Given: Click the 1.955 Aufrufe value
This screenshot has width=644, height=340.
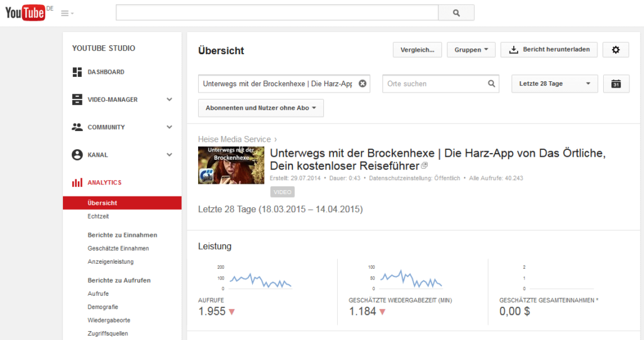Looking at the screenshot, I should point(212,312).
